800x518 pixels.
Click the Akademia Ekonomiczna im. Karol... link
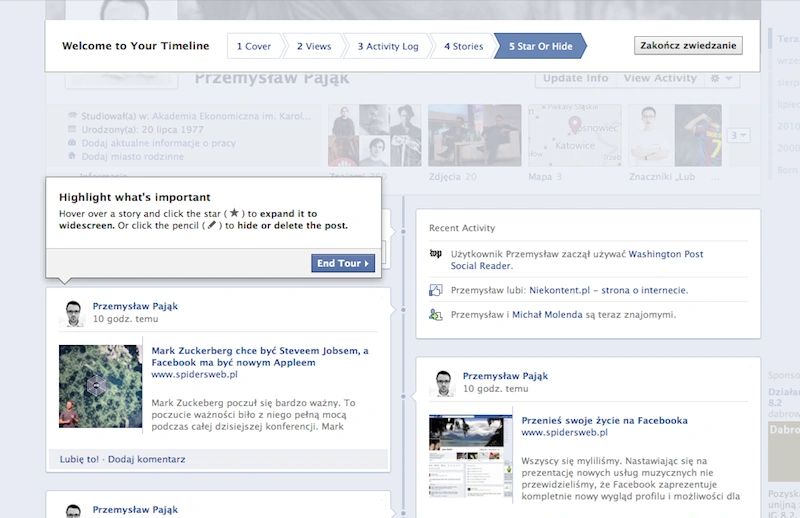(x=232, y=116)
